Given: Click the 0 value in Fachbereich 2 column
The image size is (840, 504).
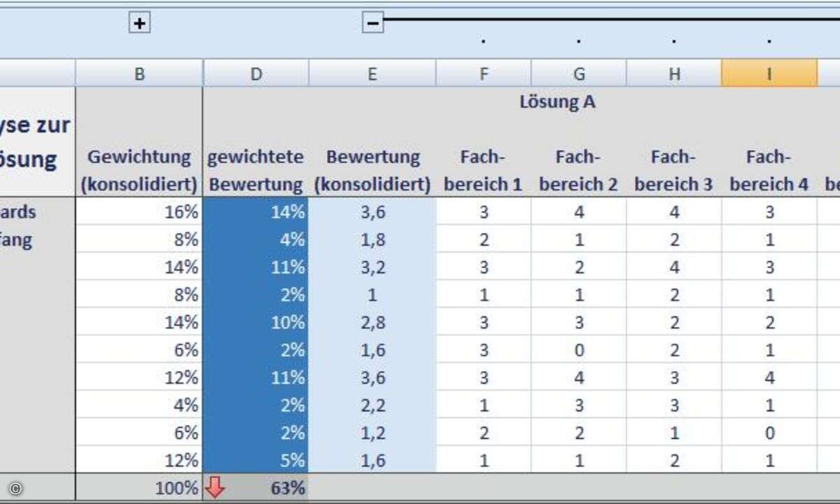Looking at the screenshot, I should pos(578,349).
